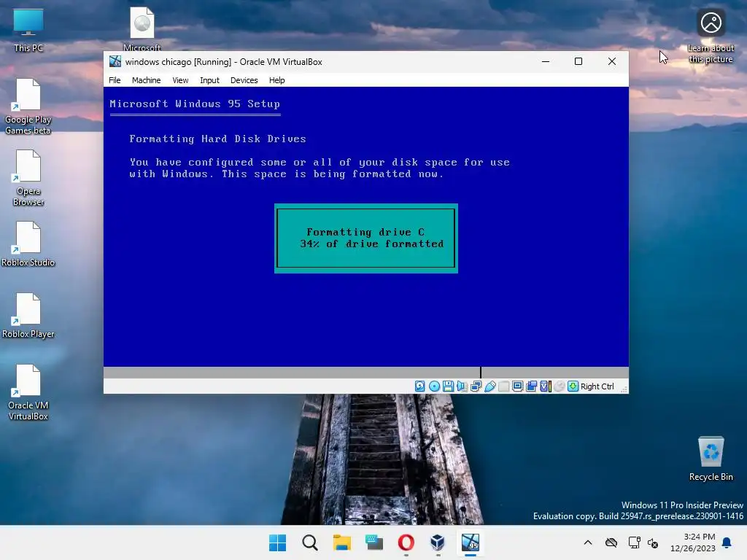
Task: Click the Formatting Hard Disk Drives text
Action: (217, 139)
